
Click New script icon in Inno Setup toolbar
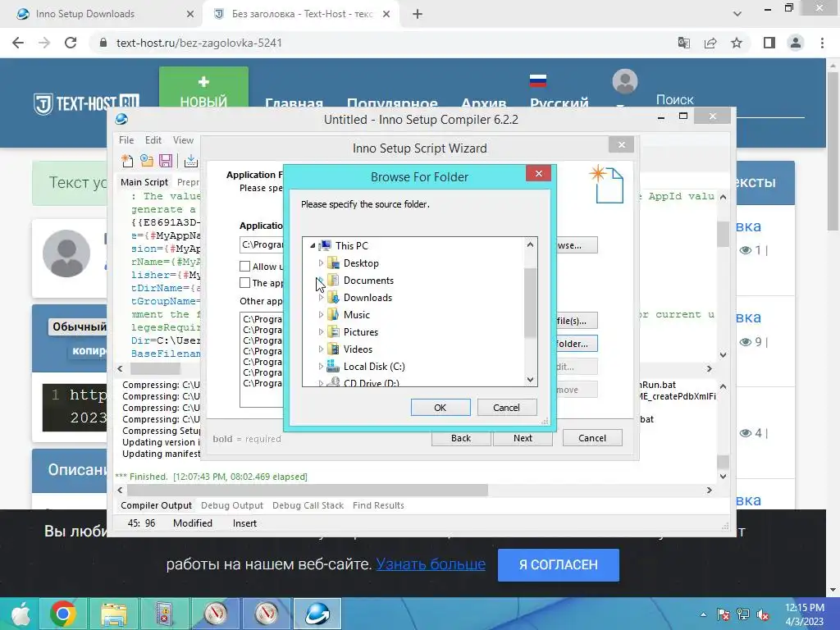[x=127, y=161]
